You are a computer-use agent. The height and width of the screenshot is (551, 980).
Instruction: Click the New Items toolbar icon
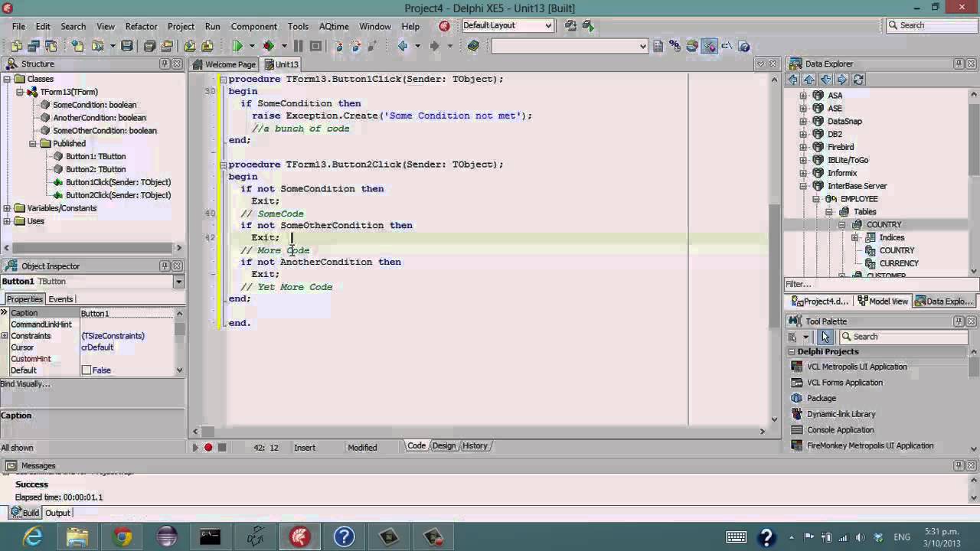(x=77, y=46)
